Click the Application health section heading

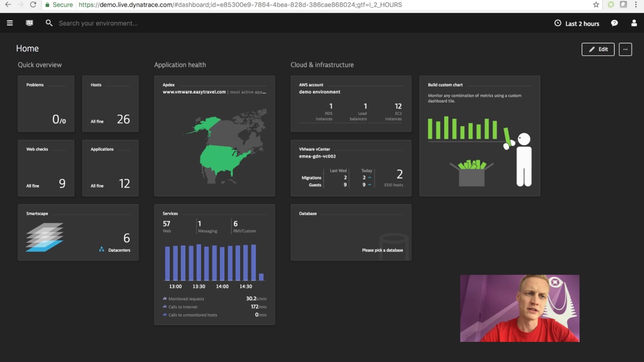click(180, 65)
